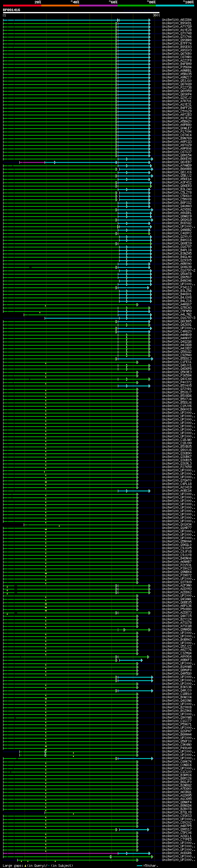The width and height of the screenshot is (197, 868).
Task: Select hit label UniRef100_B4GLH0
Action: point(177,257)
